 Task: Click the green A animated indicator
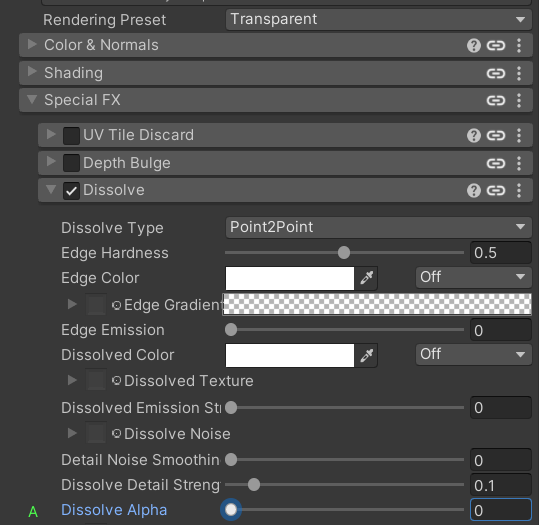(33, 512)
